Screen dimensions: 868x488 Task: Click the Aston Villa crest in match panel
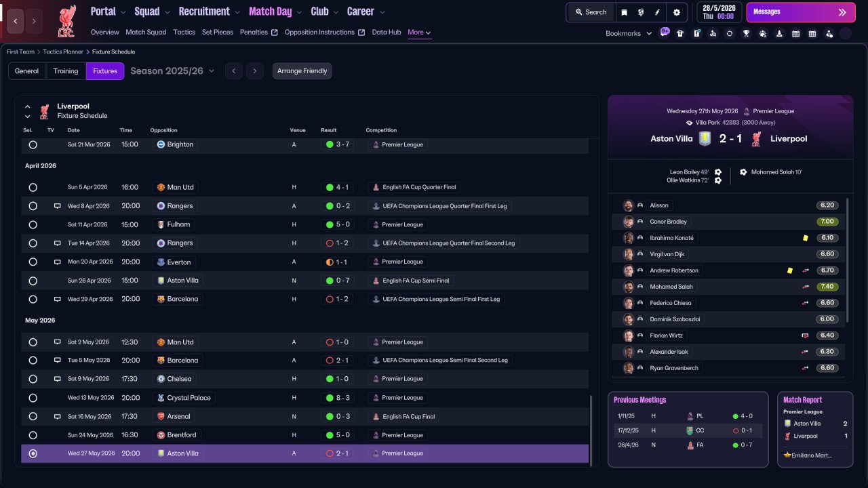pyautogui.click(x=705, y=138)
